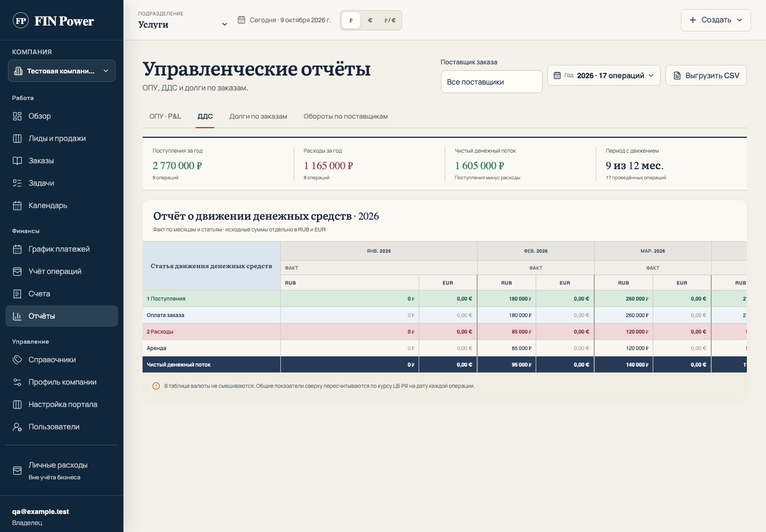The image size is (766, 532).
Task: Open Задачи in the sidebar
Action: click(x=62, y=183)
